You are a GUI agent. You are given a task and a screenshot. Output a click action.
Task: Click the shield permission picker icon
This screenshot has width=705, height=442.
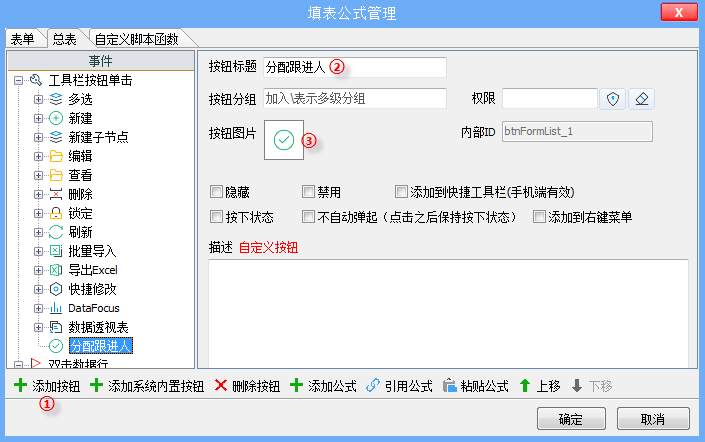point(612,99)
